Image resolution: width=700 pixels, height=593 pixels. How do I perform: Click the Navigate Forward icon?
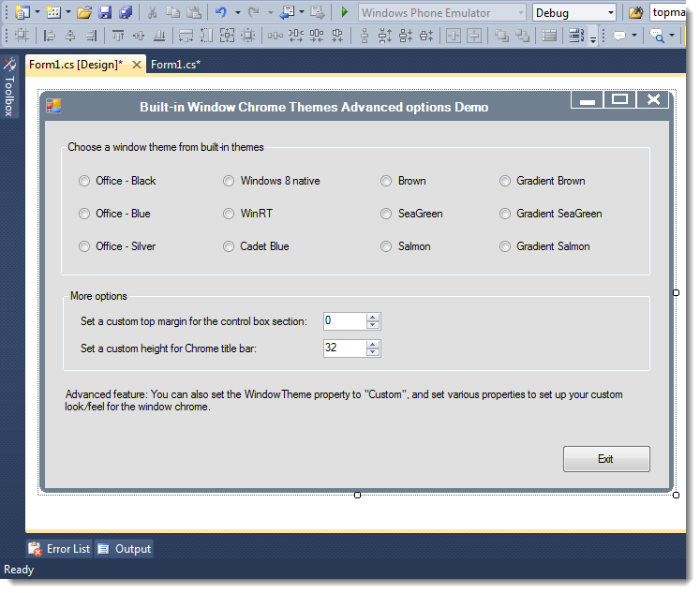click(318, 12)
